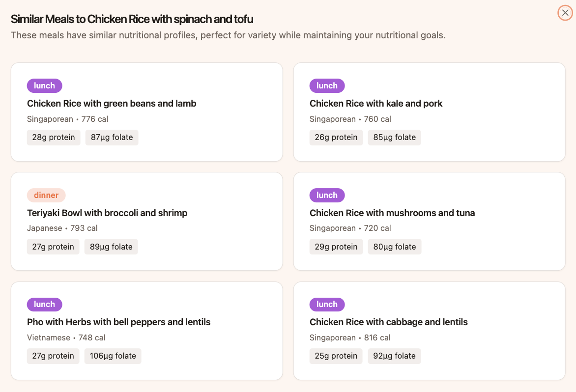Viewport: 576px width, 392px height.
Task: Click the 26g protein chip
Action: click(x=336, y=138)
